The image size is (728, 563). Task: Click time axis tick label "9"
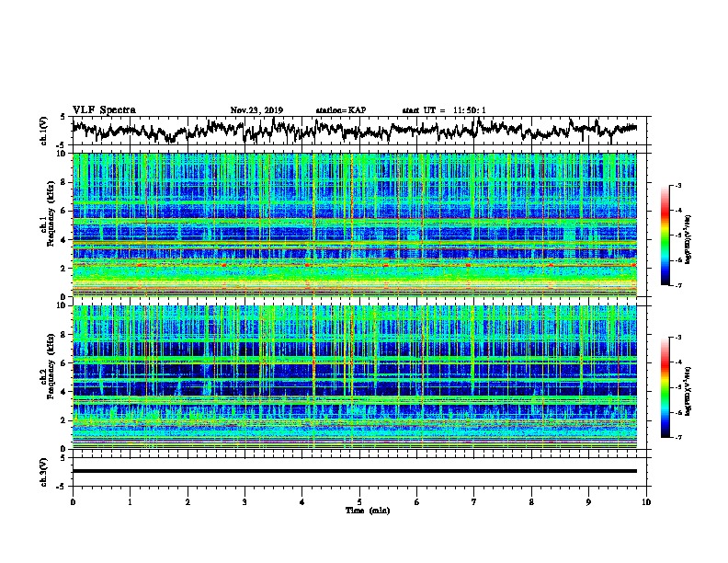click(588, 502)
